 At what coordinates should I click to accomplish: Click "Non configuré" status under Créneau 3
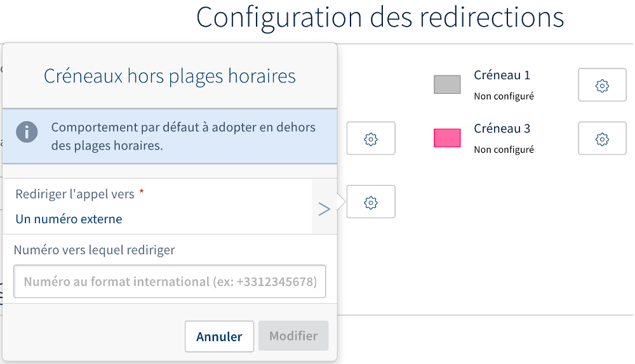(x=504, y=150)
